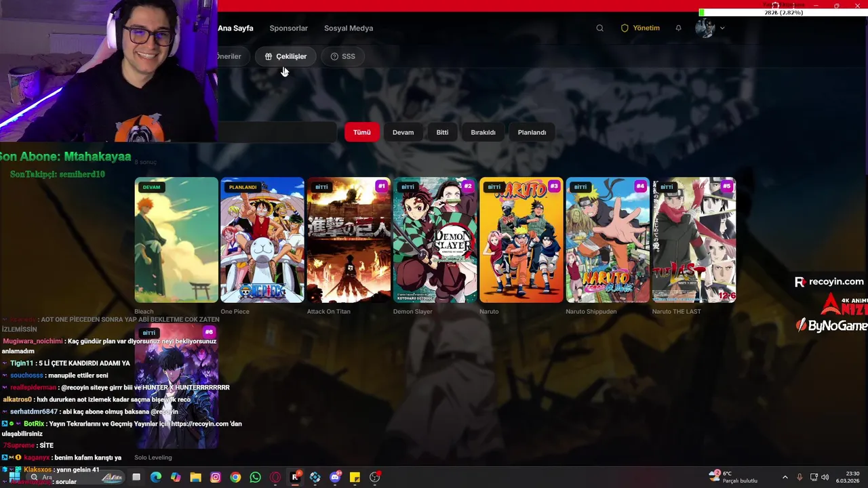Open the Naruto THE LAST poster

click(694, 240)
